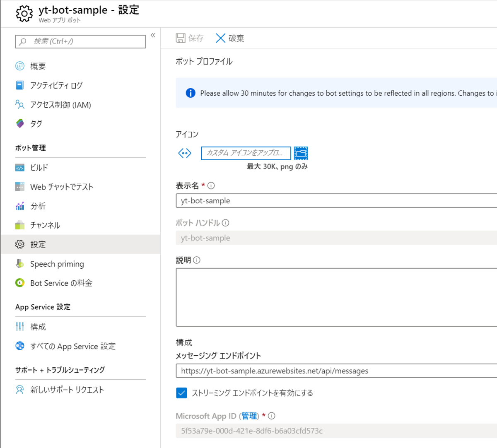
Task: Click the 概要 overview icon
Action: (x=20, y=66)
